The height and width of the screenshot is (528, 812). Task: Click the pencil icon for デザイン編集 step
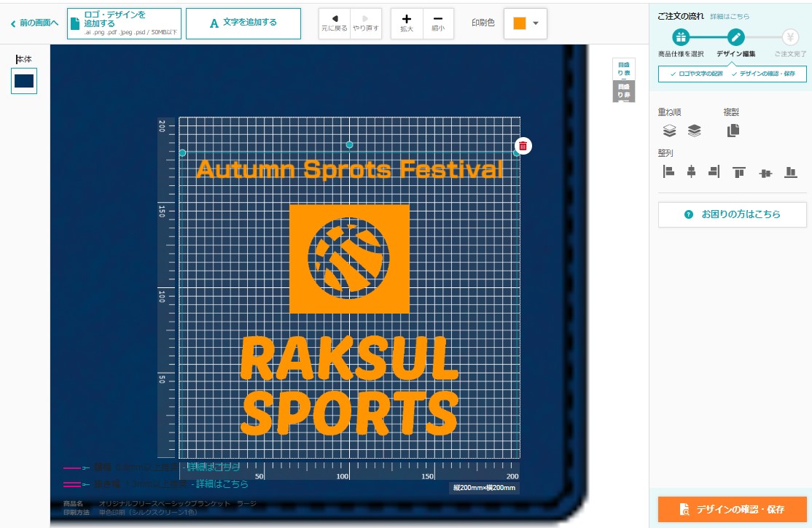coord(736,37)
